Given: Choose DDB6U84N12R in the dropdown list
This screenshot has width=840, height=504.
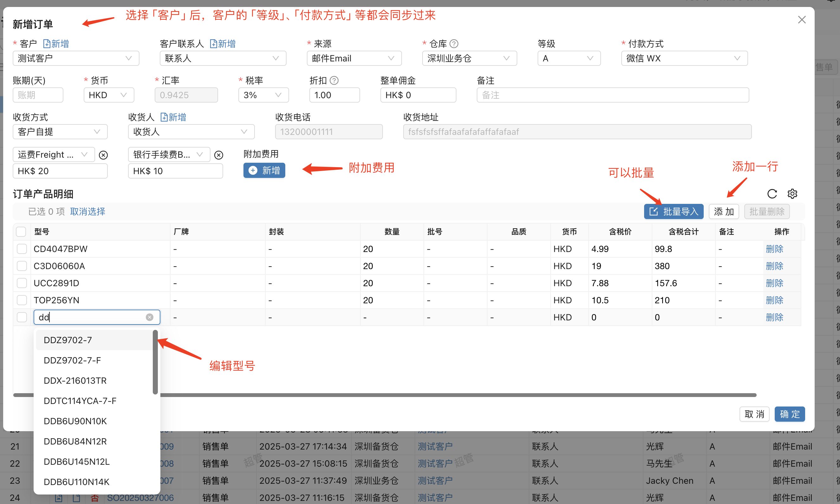Looking at the screenshot, I should [x=75, y=441].
